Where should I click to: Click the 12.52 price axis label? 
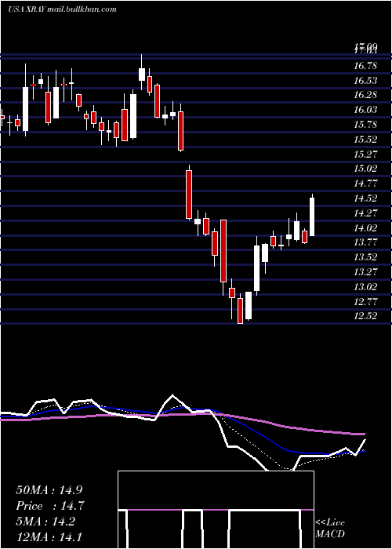[365, 316]
